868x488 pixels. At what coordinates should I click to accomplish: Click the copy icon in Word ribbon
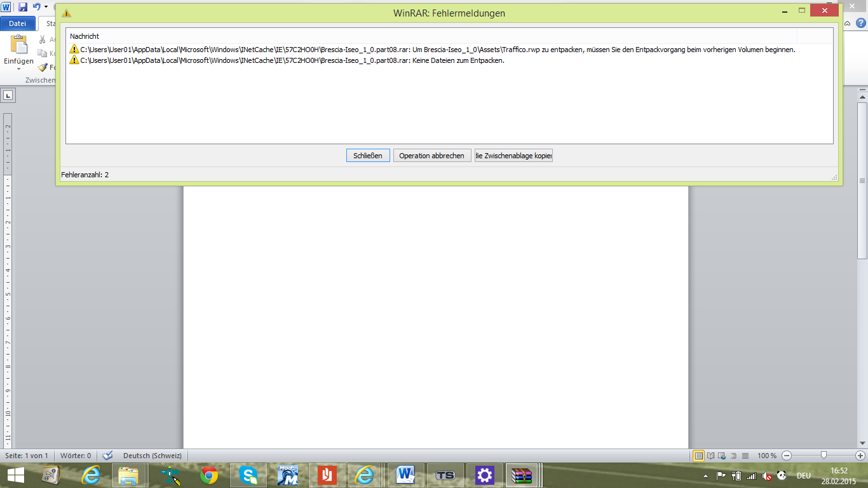pyautogui.click(x=43, y=54)
